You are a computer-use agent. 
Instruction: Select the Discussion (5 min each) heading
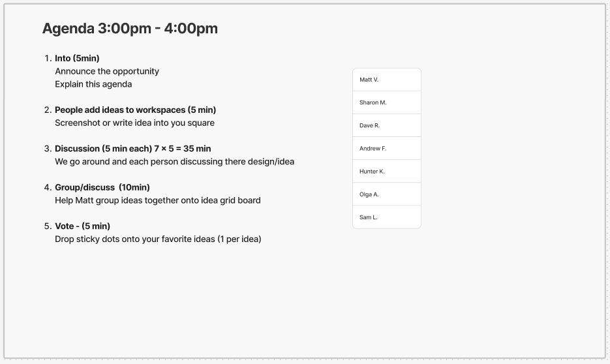[132, 149]
